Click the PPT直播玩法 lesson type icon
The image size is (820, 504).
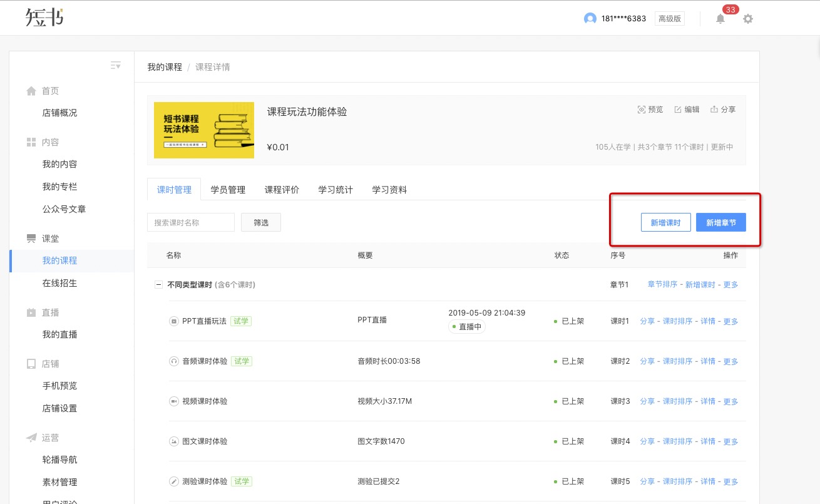point(174,321)
